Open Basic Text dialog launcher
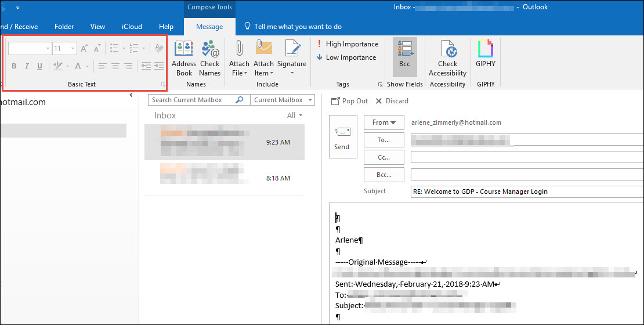Screen dimensions: 644x325 (x=163, y=85)
